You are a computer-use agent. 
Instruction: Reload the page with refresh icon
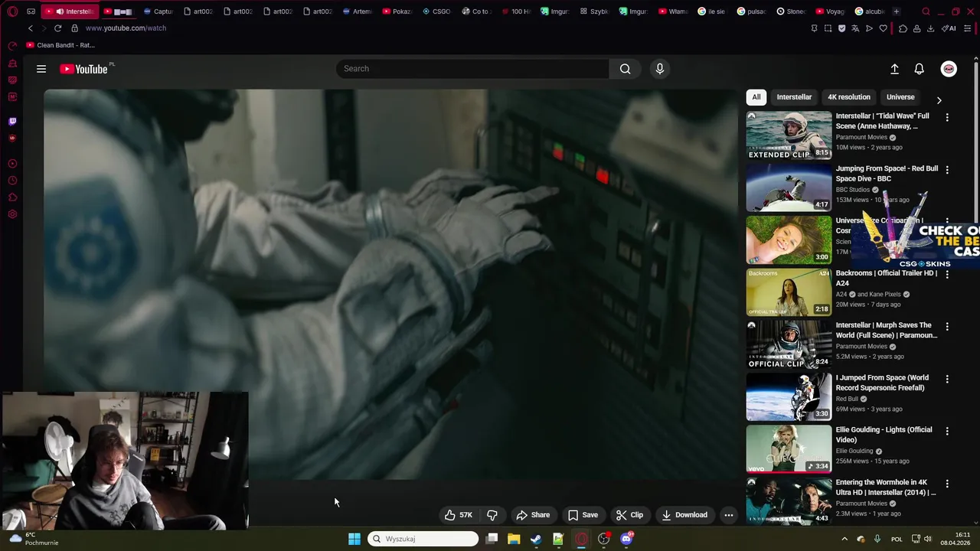pos(57,28)
